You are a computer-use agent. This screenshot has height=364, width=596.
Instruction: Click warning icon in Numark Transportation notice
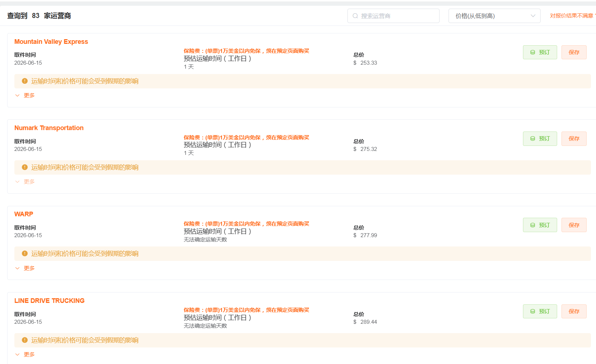(25, 167)
